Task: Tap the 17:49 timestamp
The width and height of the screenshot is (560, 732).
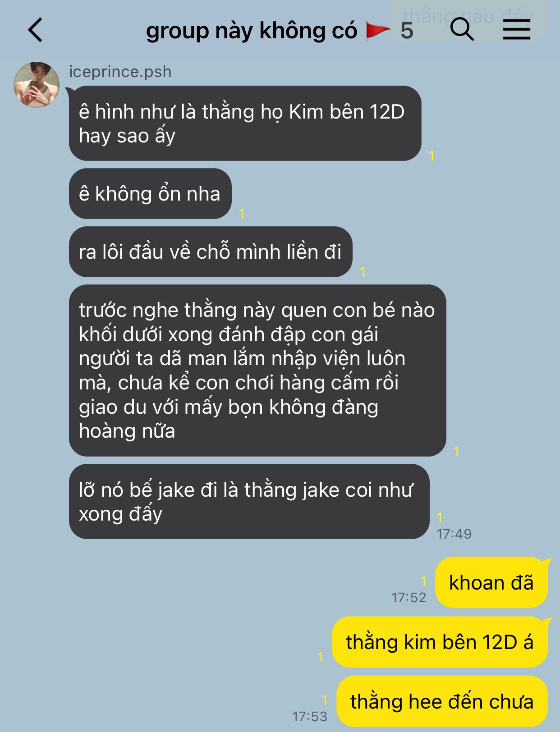Action: pos(454,534)
